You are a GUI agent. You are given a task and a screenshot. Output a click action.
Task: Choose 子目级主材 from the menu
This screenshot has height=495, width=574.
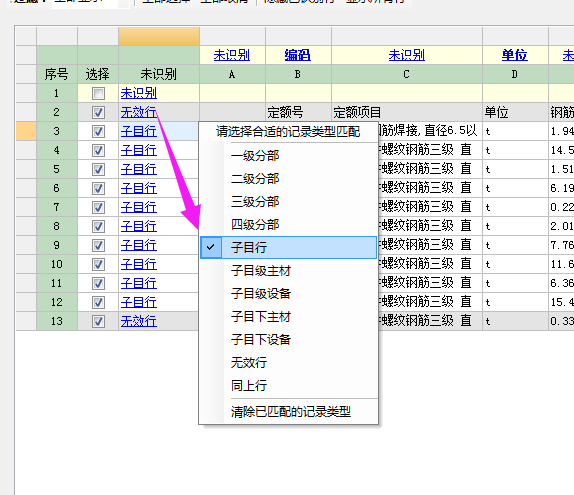(x=288, y=271)
